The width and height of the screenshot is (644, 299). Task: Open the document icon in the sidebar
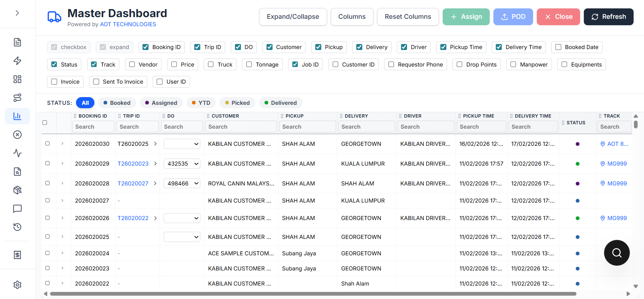[17, 42]
